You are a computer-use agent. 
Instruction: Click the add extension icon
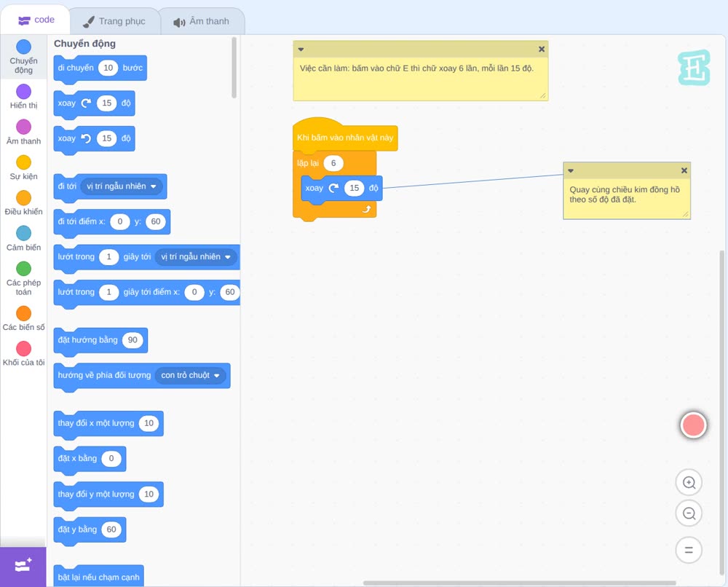[x=23, y=567]
